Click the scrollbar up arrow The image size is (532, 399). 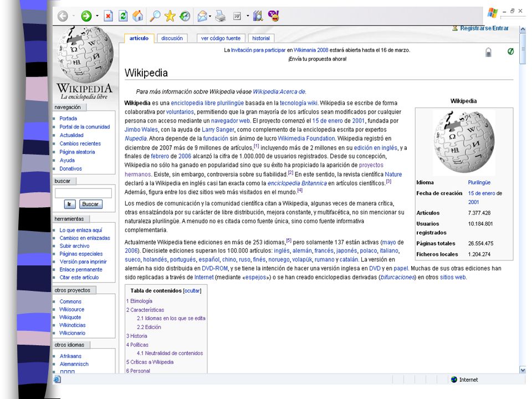(x=523, y=29)
